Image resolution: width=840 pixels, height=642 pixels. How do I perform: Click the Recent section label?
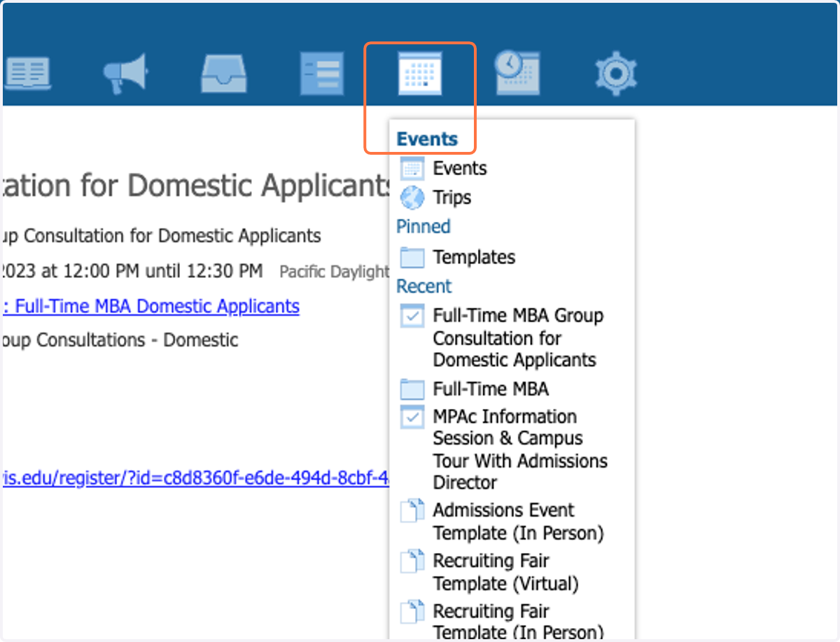point(424,286)
